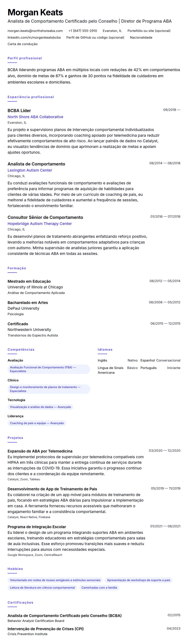Click email morgan.keats@northshoreaba.com
This screenshot has width=188, height=644.
(x=35, y=31)
